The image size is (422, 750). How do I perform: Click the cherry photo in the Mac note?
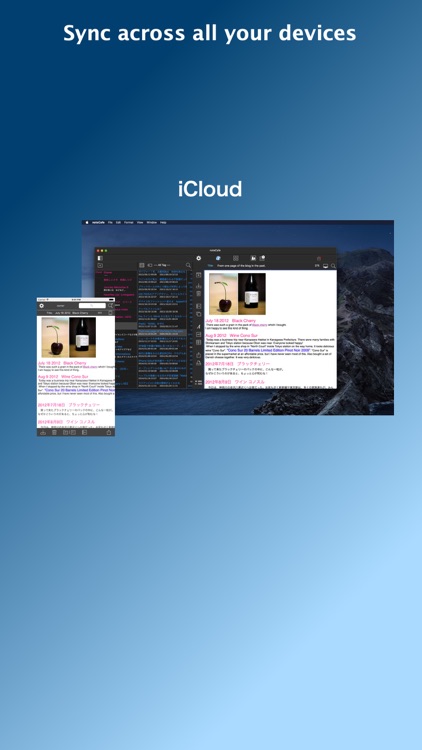(x=222, y=294)
